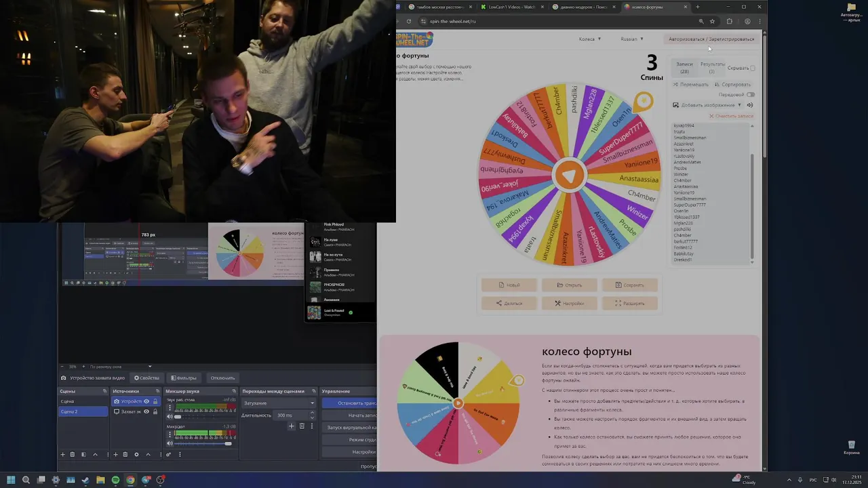This screenshot has height=488, width=868.
Task: Switch to the Результаты (3) tab
Action: pyautogui.click(x=712, y=67)
